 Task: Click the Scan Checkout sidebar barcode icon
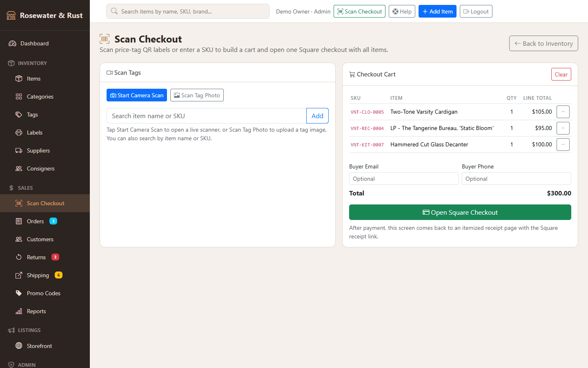pos(19,203)
